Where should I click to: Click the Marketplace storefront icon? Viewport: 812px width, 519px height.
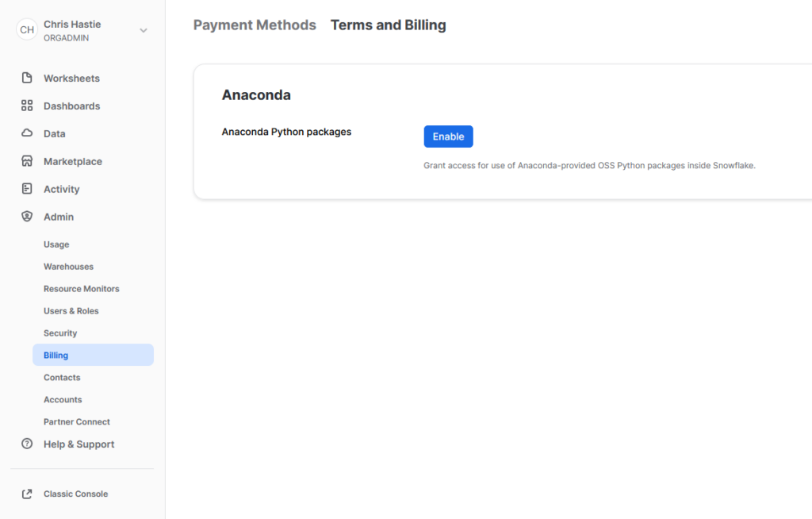click(x=27, y=161)
